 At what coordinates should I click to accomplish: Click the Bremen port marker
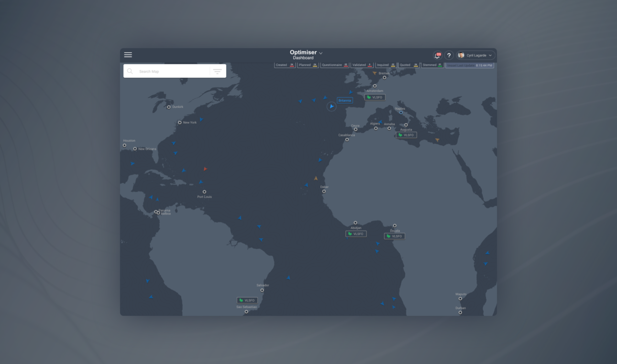(384, 77)
